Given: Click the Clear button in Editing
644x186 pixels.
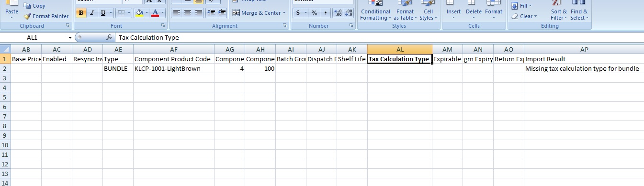Looking at the screenshot, I should pyautogui.click(x=524, y=16).
